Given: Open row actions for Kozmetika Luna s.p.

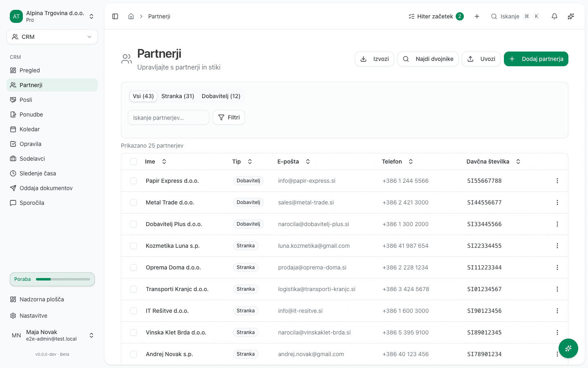Looking at the screenshot, I should coord(557,246).
